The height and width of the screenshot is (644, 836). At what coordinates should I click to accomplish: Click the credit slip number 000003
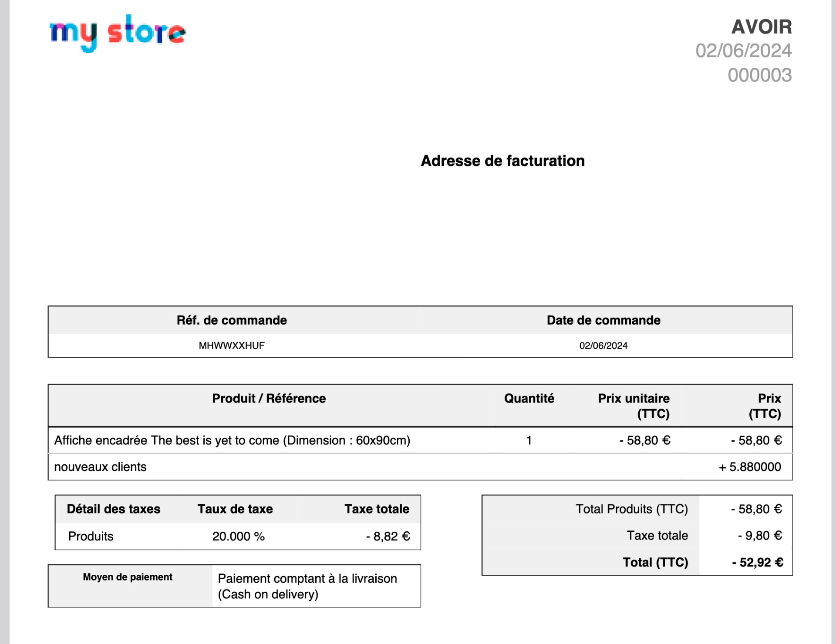[759, 75]
